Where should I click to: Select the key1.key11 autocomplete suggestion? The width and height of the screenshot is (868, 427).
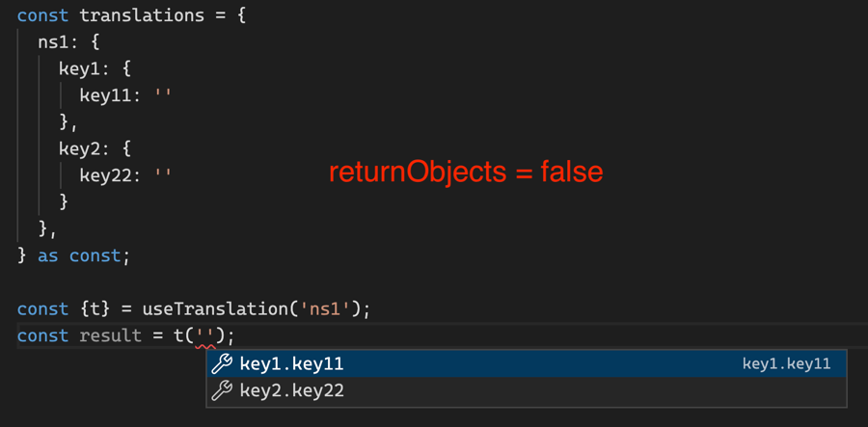[292, 364]
